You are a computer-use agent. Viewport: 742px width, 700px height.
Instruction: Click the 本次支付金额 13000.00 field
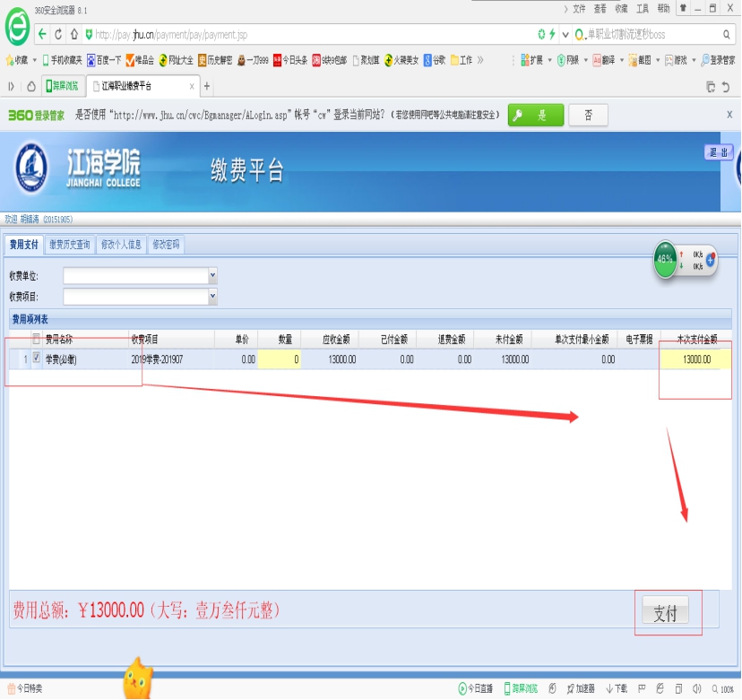(x=695, y=359)
